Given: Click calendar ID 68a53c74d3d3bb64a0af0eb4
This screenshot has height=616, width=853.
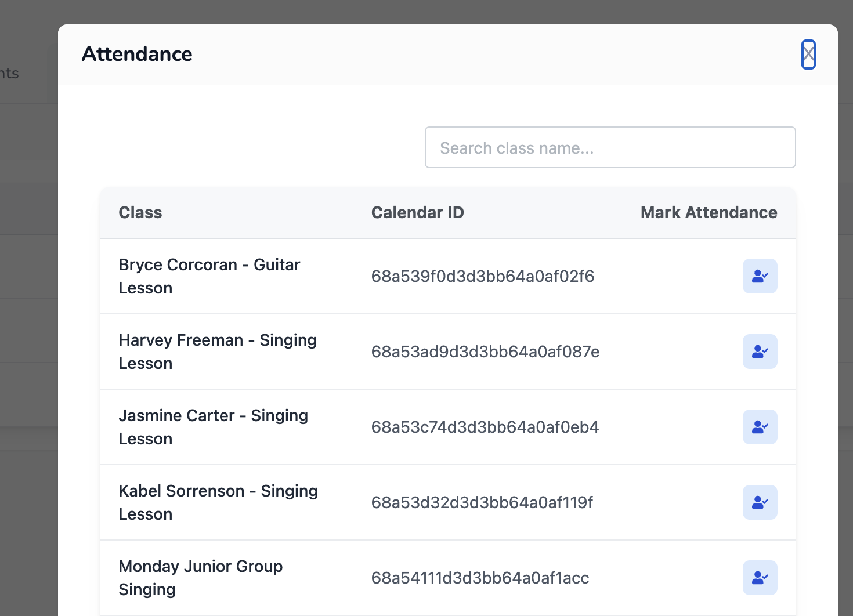Looking at the screenshot, I should [x=485, y=427].
